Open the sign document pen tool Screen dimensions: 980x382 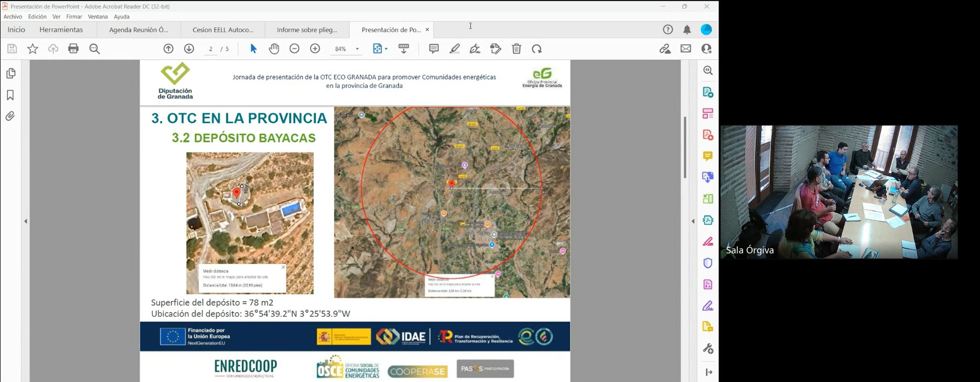point(475,49)
